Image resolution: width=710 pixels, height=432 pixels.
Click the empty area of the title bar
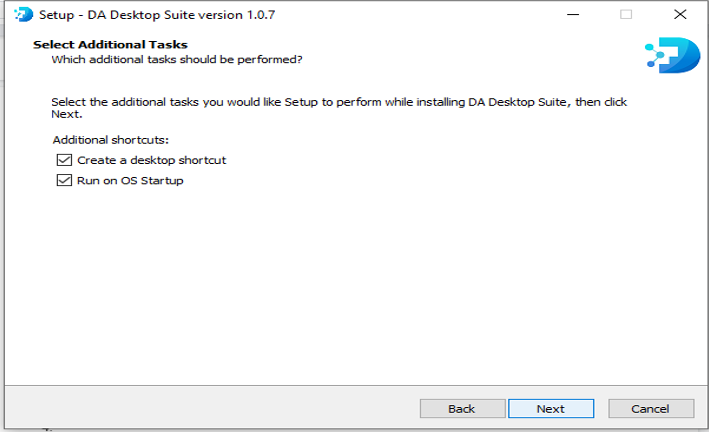[x=400, y=15]
